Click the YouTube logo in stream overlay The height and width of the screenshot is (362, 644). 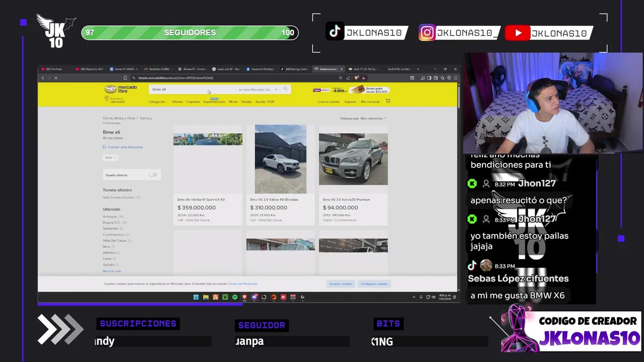coord(517,33)
